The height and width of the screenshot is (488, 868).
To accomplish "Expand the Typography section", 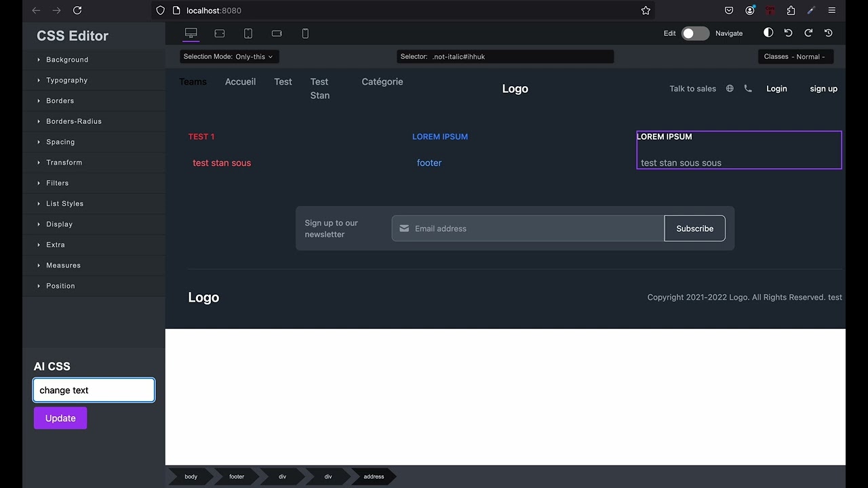I will point(94,80).
